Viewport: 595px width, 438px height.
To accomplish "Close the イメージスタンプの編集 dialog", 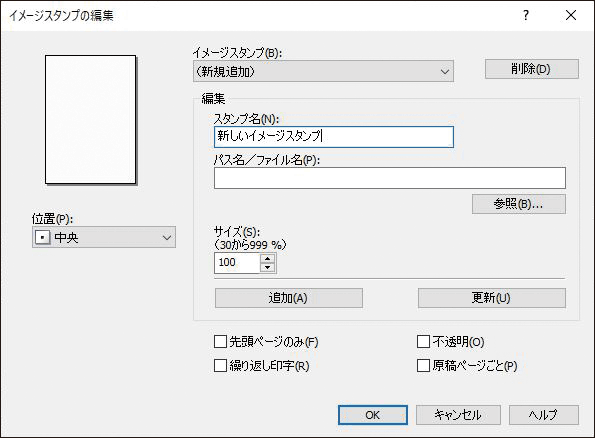I will pos(571,16).
